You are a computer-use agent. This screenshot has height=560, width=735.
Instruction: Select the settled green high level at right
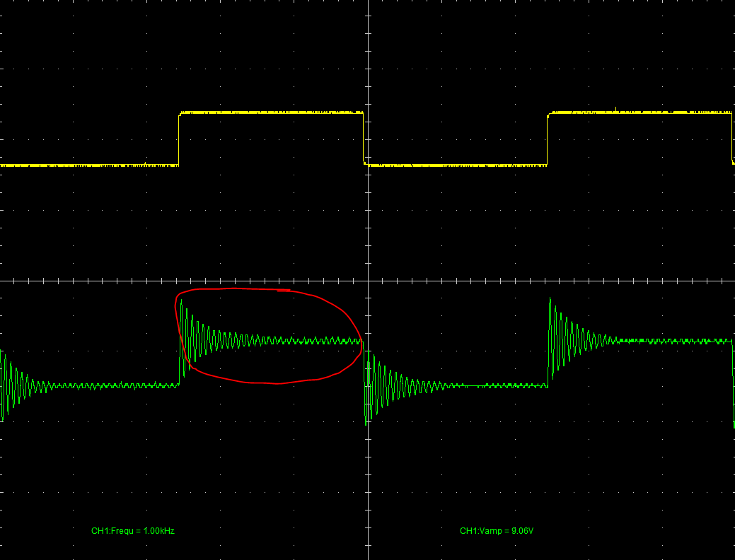(672, 341)
